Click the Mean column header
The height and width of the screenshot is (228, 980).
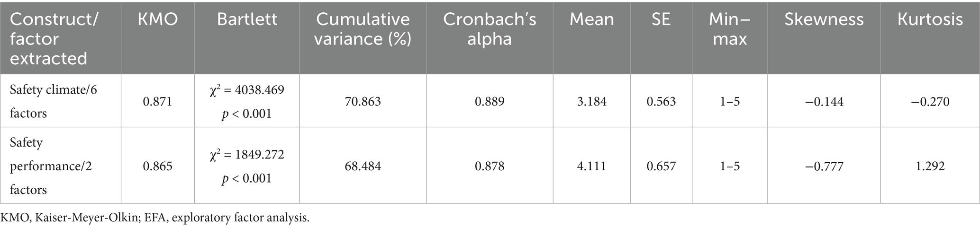tap(591, 19)
